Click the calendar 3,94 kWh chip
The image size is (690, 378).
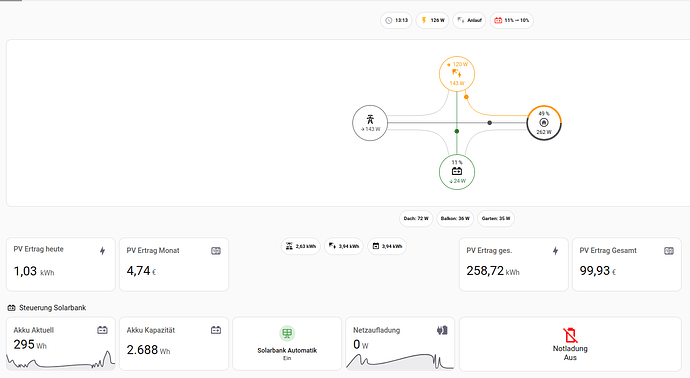[387, 246]
